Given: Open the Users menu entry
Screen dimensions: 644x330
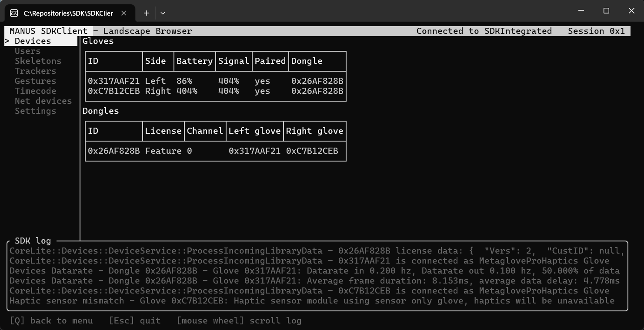Looking at the screenshot, I should click(27, 51).
